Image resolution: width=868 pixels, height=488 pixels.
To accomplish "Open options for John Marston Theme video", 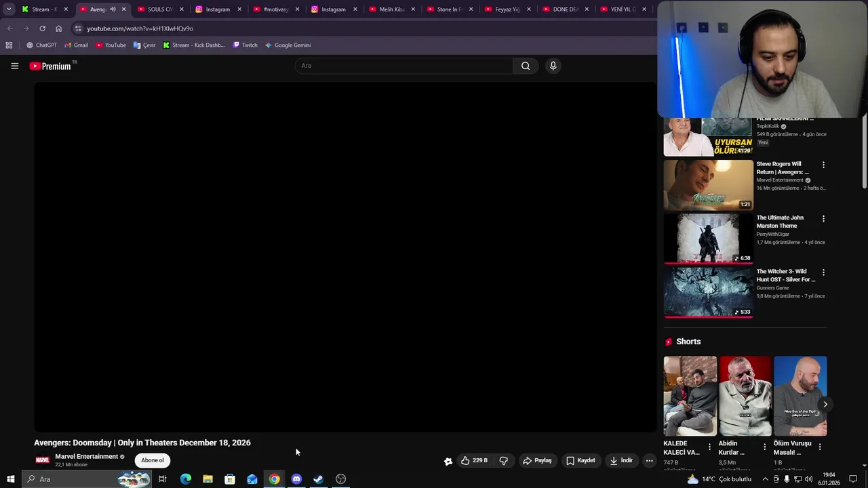I will tap(823, 218).
